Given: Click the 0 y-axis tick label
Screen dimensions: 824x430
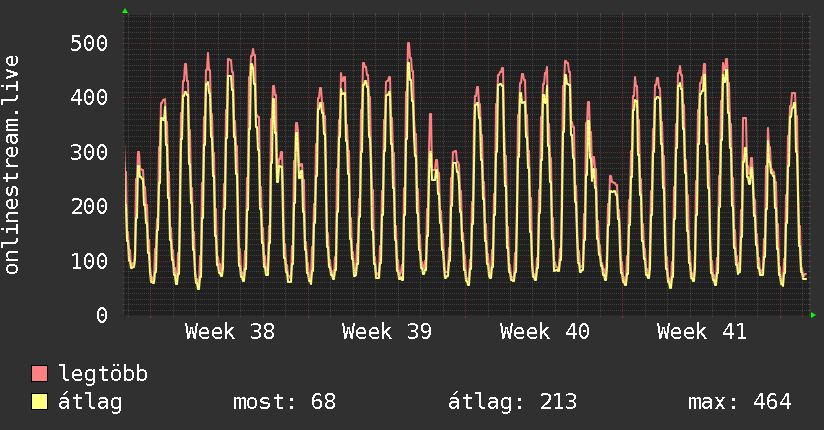Looking at the screenshot, I should (x=102, y=315).
